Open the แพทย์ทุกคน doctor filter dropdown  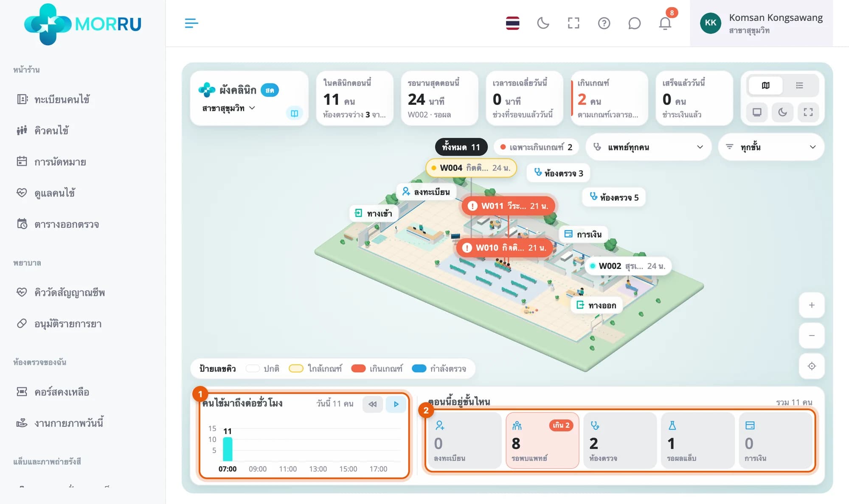(x=648, y=147)
